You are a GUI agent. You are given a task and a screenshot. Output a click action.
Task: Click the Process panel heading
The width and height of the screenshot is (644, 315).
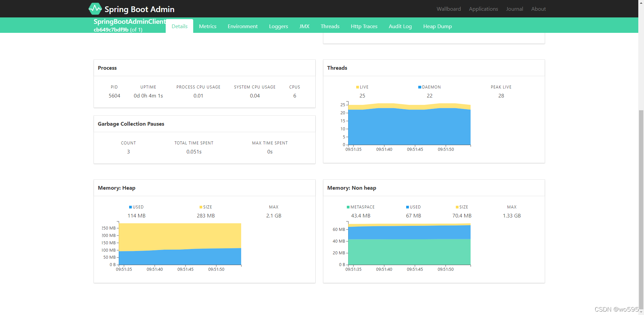point(107,68)
